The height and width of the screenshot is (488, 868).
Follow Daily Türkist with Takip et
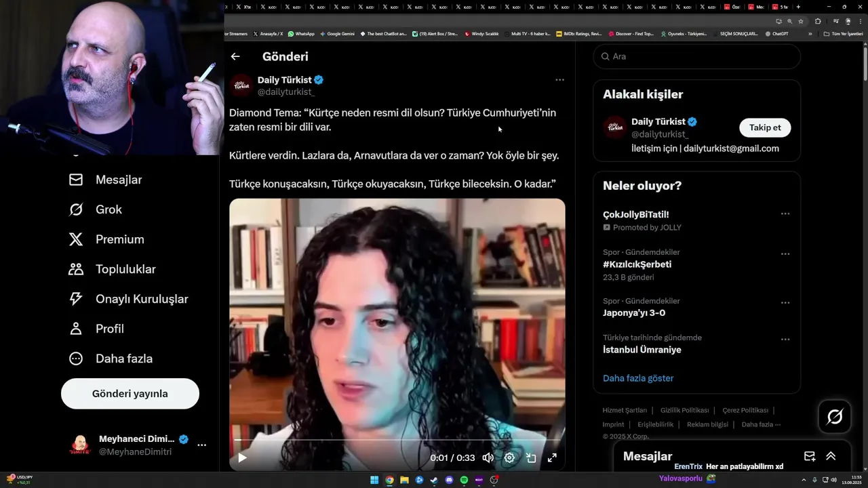765,127
